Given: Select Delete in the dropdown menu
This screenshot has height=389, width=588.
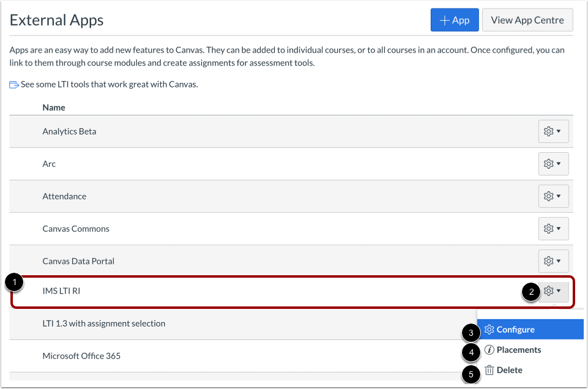Looking at the screenshot, I should (530, 370).
